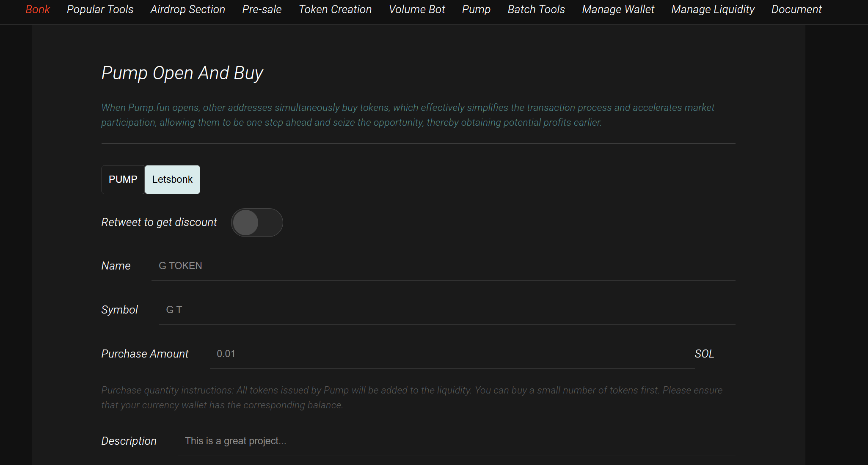Open the Volume Bot tool
Image resolution: width=868 pixels, height=465 pixels.
tap(416, 9)
